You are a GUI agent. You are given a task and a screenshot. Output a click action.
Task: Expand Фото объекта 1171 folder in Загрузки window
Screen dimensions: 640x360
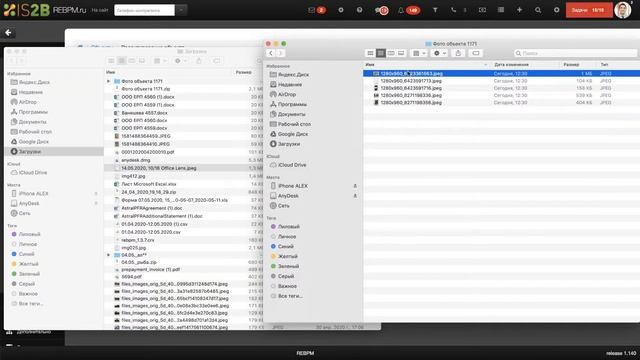108,81
